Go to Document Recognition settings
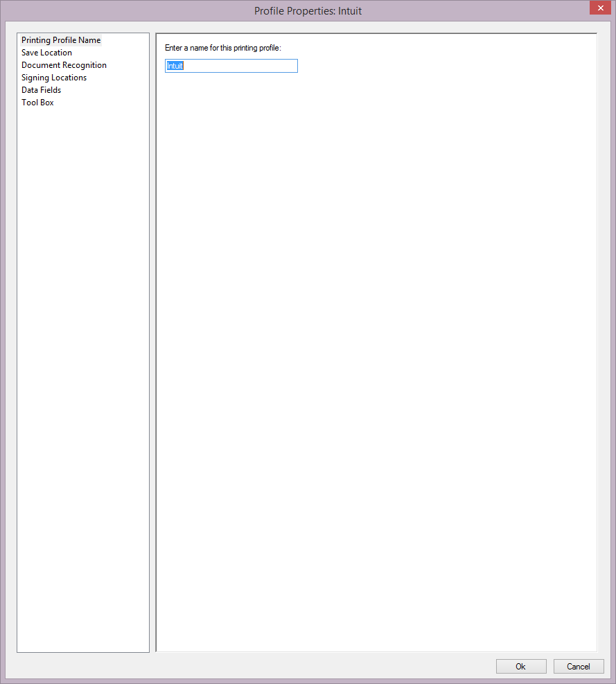This screenshot has height=684, width=616. pyautogui.click(x=64, y=65)
